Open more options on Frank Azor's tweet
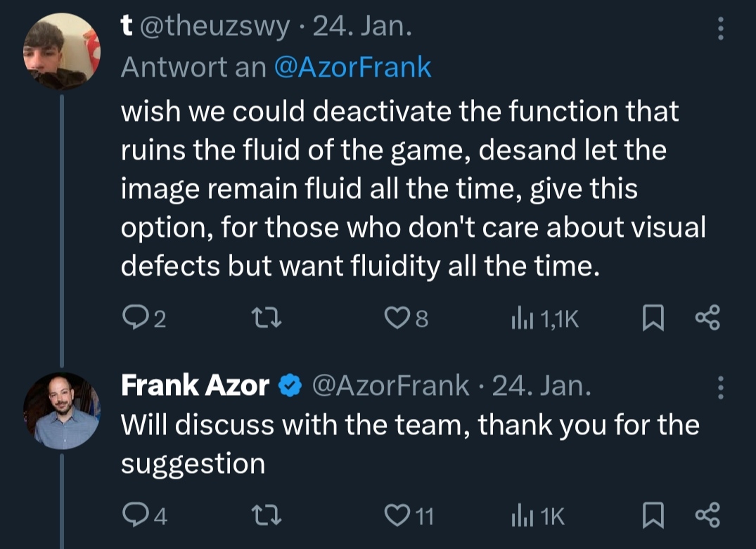This screenshot has width=756, height=549. click(x=719, y=386)
